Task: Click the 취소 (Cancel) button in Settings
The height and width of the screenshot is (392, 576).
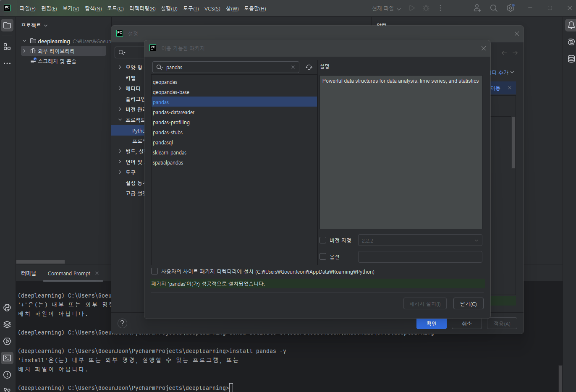Action: (x=467, y=324)
